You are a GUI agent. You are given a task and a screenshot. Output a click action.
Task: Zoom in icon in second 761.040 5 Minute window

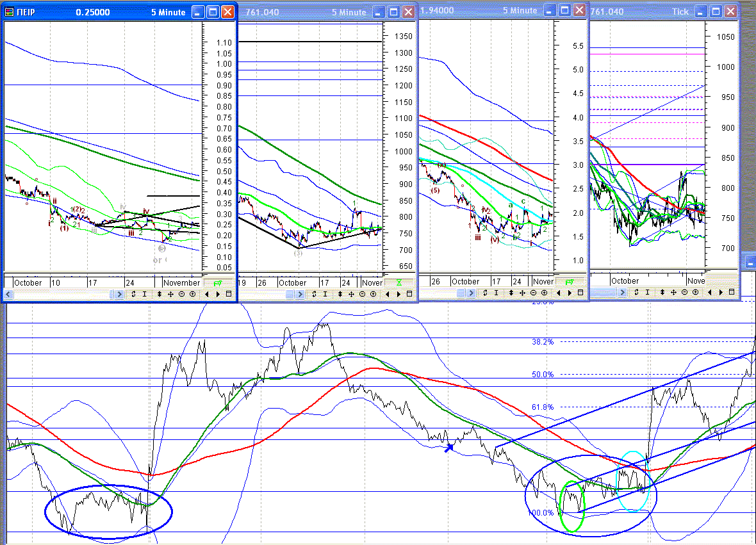(373, 294)
